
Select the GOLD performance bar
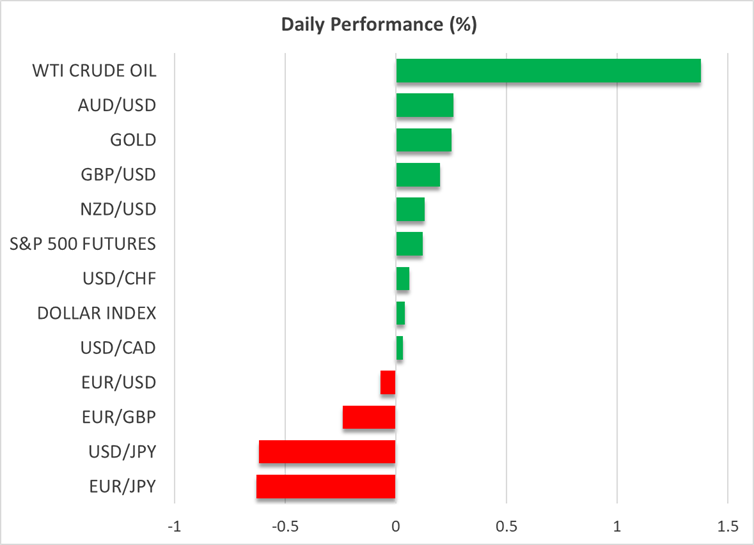424,140
